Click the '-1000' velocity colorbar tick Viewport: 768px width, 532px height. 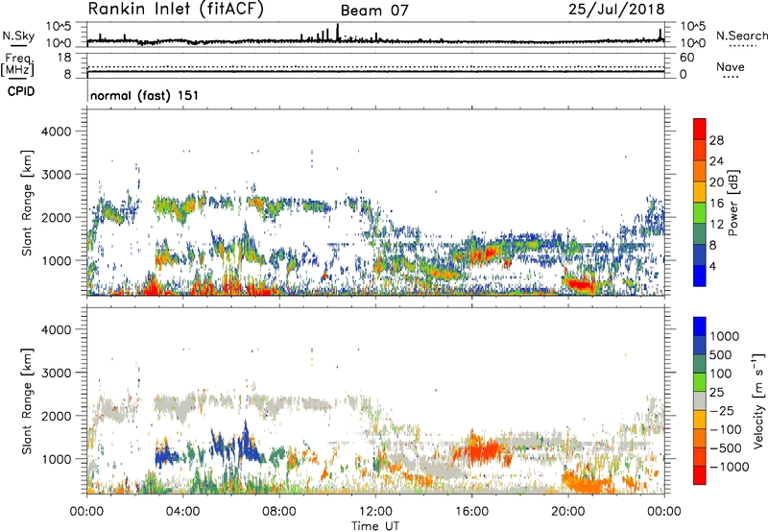tap(729, 467)
